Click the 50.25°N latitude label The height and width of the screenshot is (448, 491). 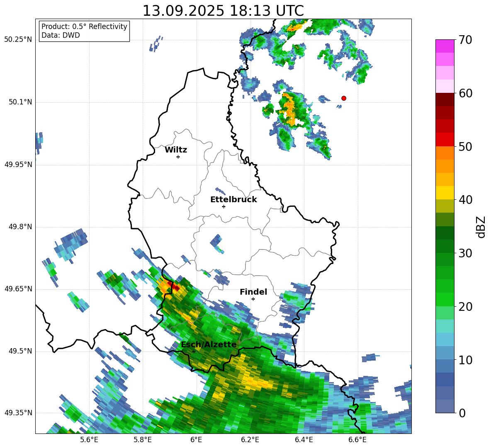18,40
